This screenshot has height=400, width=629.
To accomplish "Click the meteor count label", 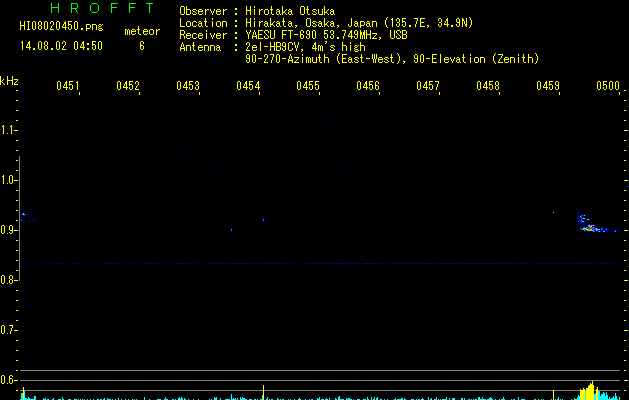I will click(x=142, y=31).
